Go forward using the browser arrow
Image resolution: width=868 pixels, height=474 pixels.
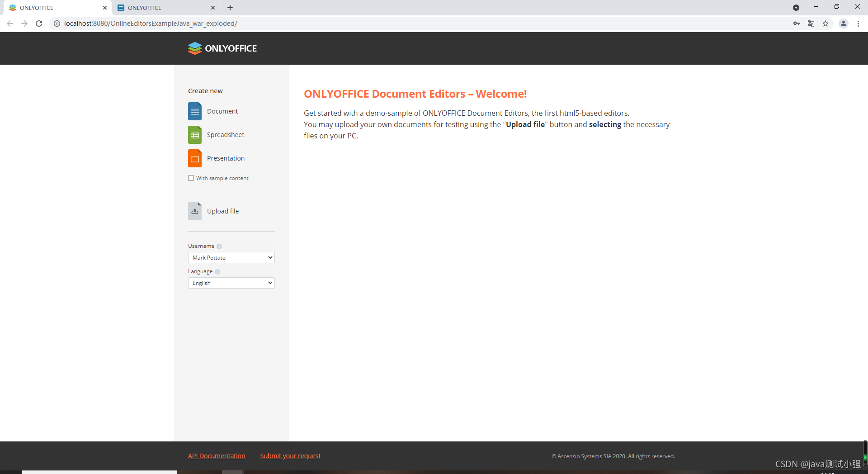point(24,24)
